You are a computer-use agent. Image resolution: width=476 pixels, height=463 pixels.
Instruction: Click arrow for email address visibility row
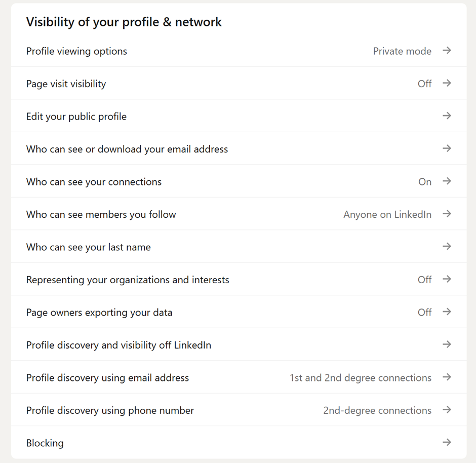[447, 148]
